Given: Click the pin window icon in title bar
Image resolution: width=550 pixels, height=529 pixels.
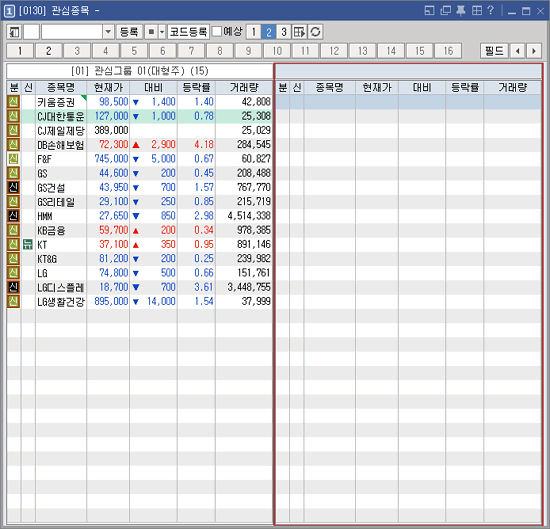Looking at the screenshot, I should click(x=461, y=11).
